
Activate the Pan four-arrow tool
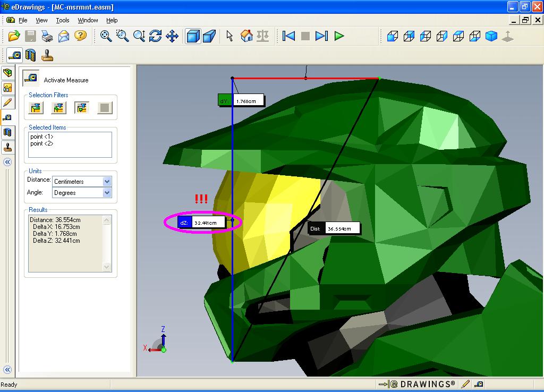[172, 36]
